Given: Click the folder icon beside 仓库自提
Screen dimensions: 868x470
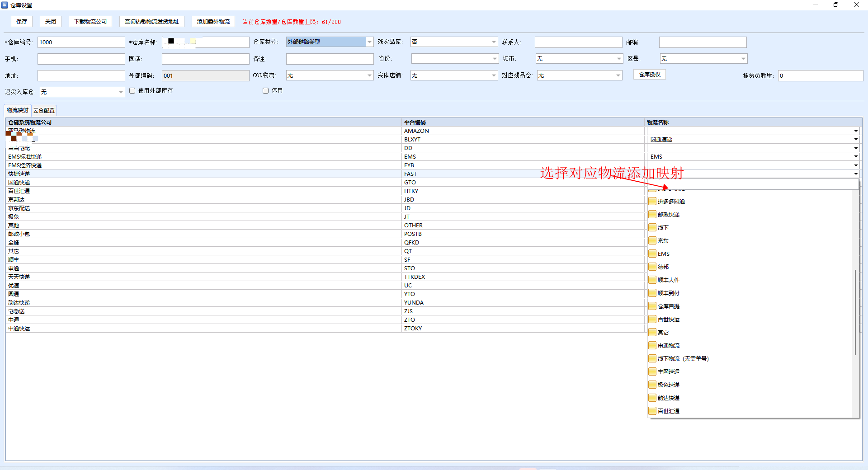Looking at the screenshot, I should [x=652, y=306].
